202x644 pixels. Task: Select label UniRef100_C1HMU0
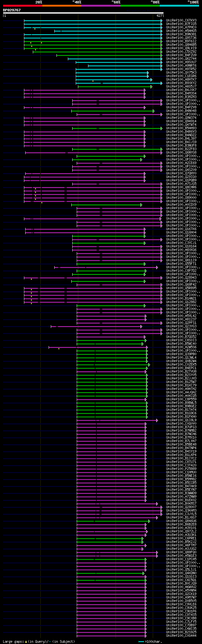pos(181,472)
